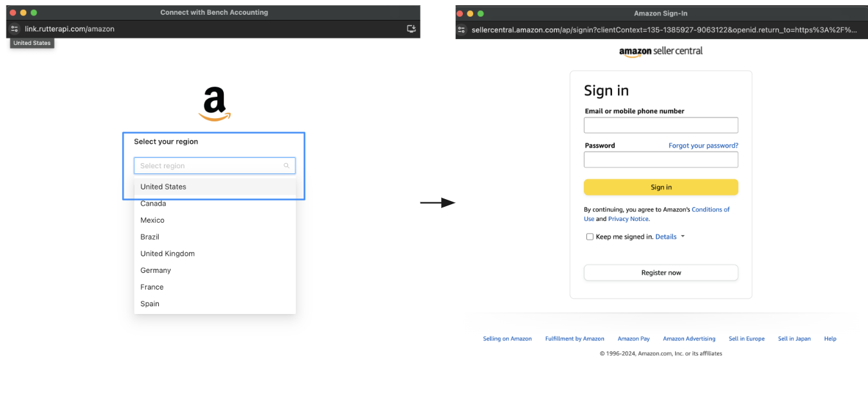The image size is (868, 393).
Task: Click the Register now button
Action: (x=661, y=272)
